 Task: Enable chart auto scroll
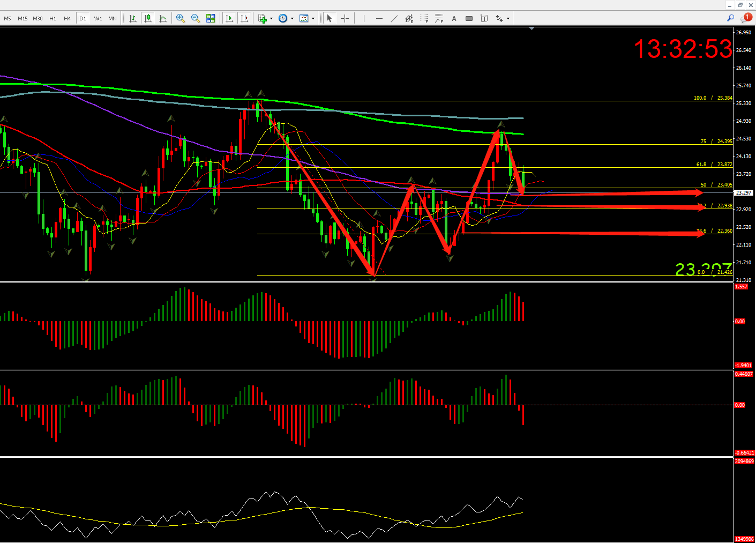[x=229, y=18]
